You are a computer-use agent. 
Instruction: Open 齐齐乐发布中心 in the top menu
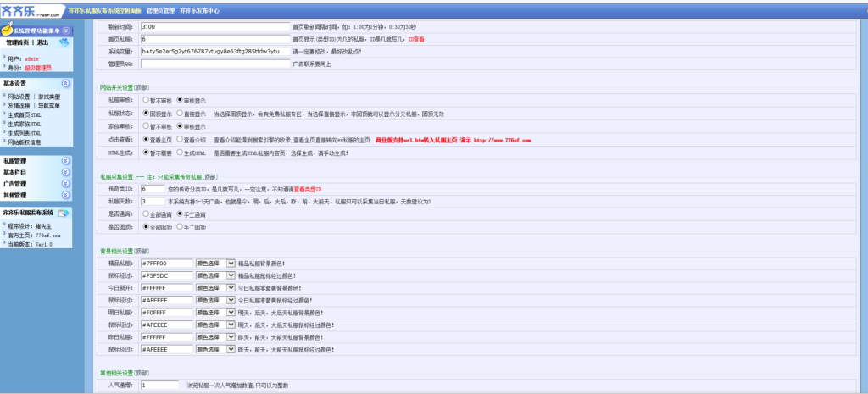(199, 12)
